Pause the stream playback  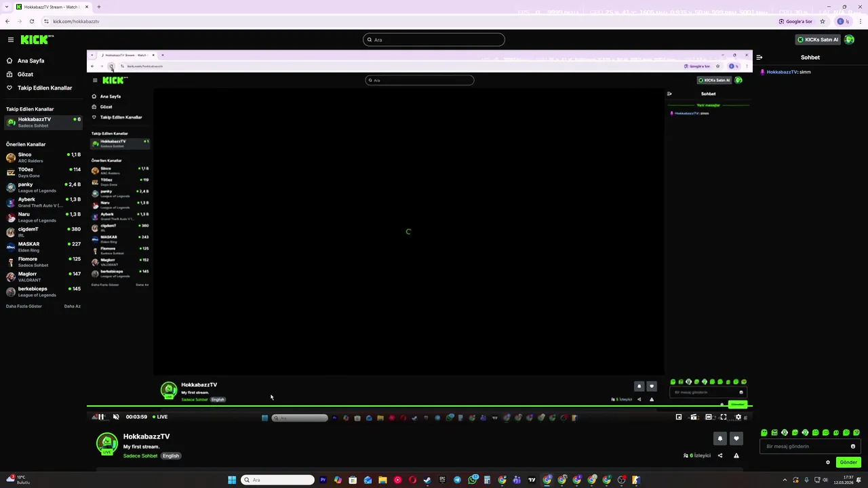coord(101,417)
